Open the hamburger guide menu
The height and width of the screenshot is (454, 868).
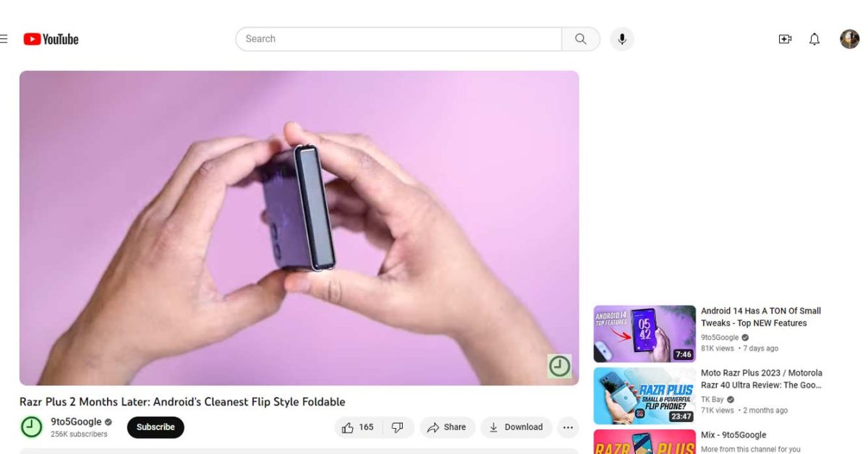pos(4,39)
